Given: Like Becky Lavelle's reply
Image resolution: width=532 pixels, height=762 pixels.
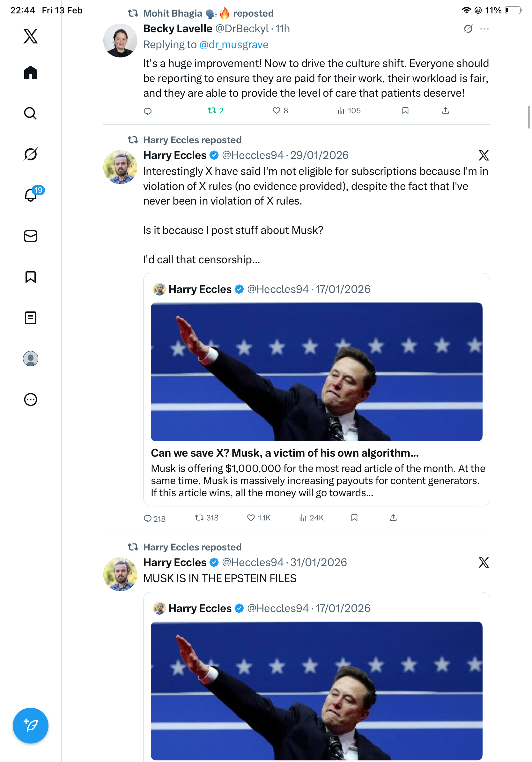Looking at the screenshot, I should [x=276, y=110].
